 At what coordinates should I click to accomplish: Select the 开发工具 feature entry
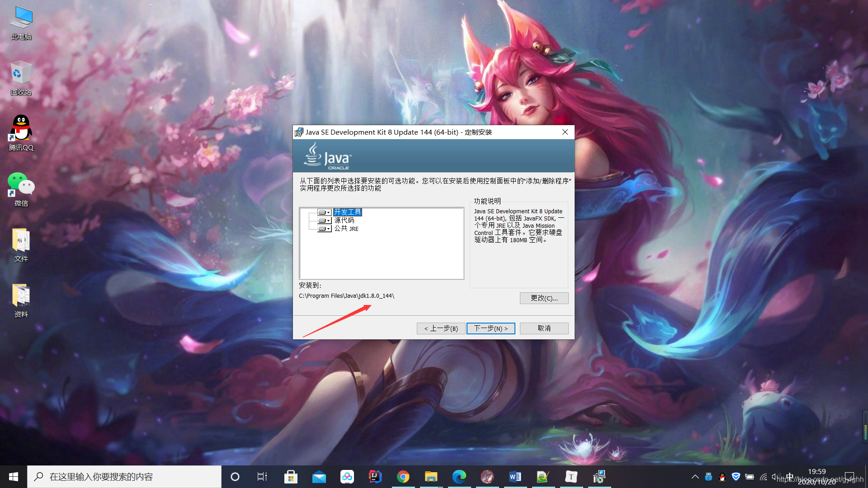click(x=347, y=212)
